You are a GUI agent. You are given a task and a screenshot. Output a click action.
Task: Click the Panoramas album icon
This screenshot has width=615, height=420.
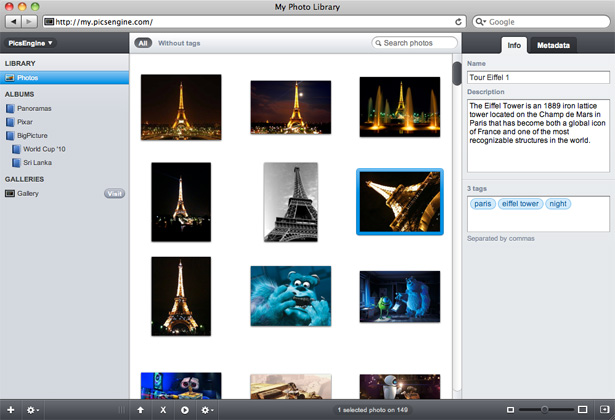[x=10, y=108]
